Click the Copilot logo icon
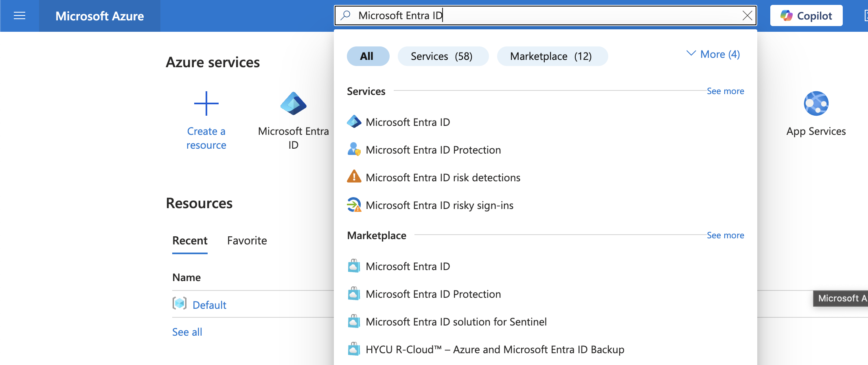This screenshot has width=868, height=365. coord(786,15)
